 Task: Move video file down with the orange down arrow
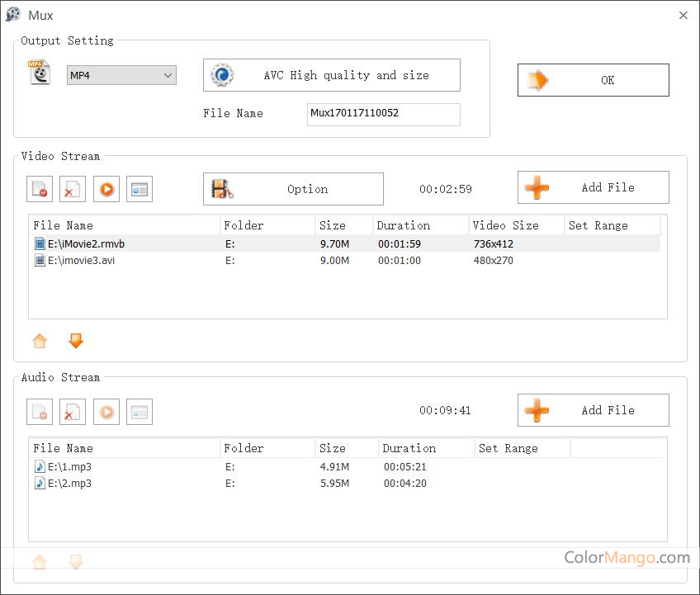tap(76, 341)
